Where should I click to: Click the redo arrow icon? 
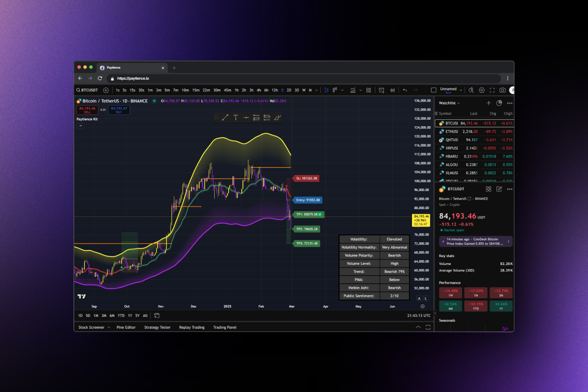(416, 90)
